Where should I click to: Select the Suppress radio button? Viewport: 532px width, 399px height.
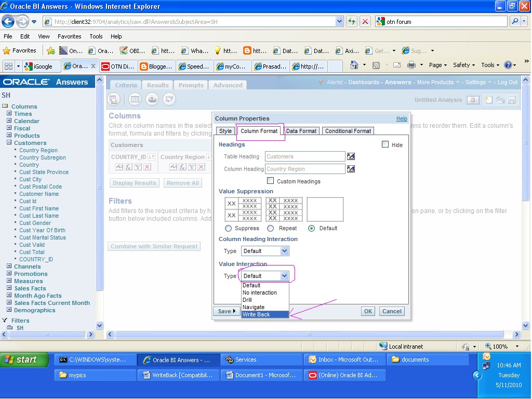(229, 229)
